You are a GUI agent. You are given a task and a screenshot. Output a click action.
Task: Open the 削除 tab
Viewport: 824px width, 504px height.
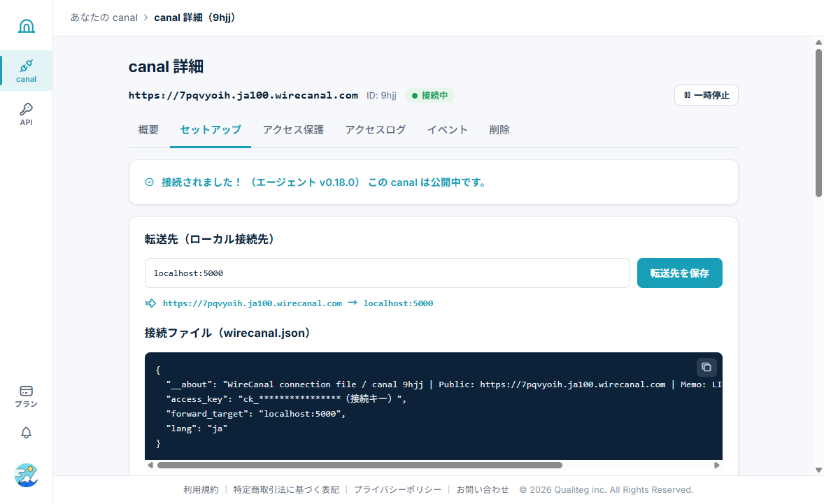pyautogui.click(x=499, y=130)
